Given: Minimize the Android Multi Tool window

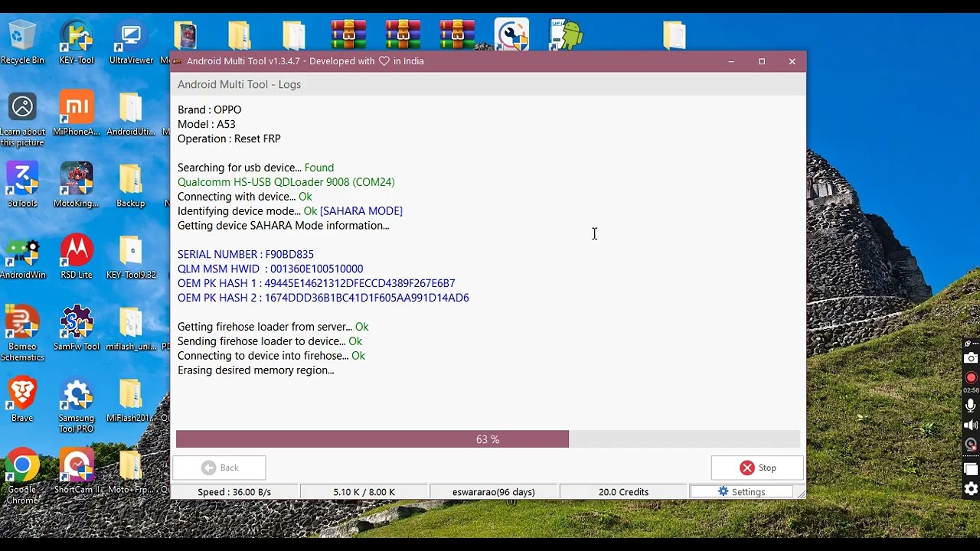Looking at the screenshot, I should [x=731, y=61].
